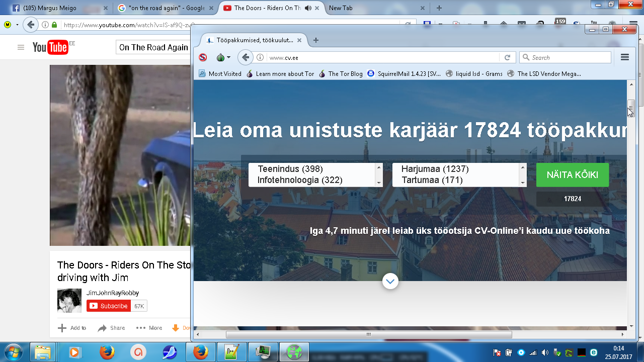The height and width of the screenshot is (362, 644).
Task: Open the SeaMonkey icon on the taskbar
Action: (170, 352)
